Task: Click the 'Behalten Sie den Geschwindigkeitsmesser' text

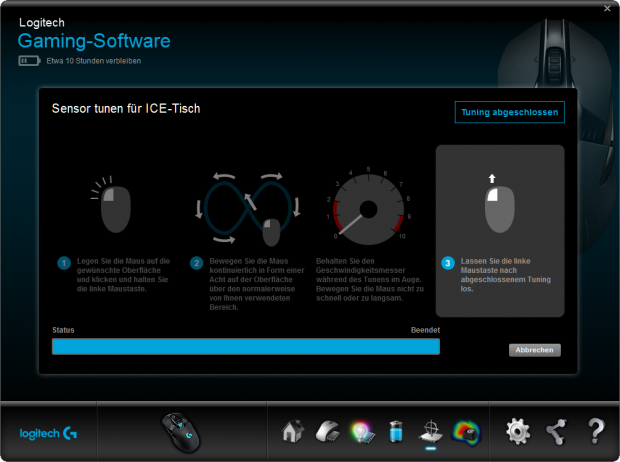Action: coord(370,279)
